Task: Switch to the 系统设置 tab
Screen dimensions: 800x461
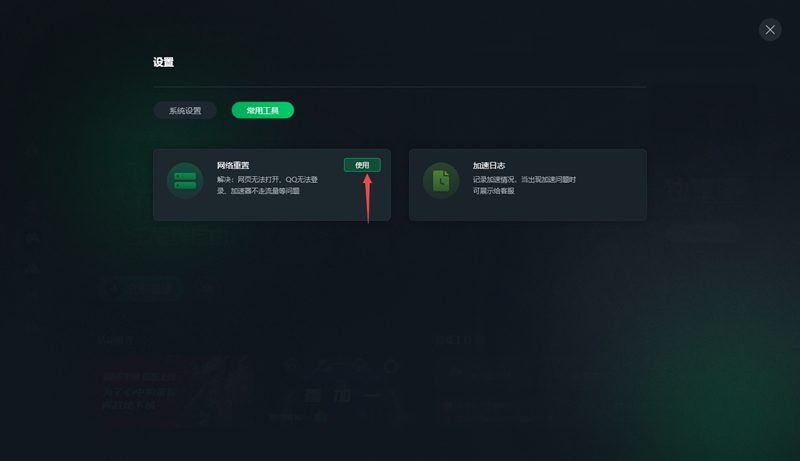Action: tap(185, 111)
